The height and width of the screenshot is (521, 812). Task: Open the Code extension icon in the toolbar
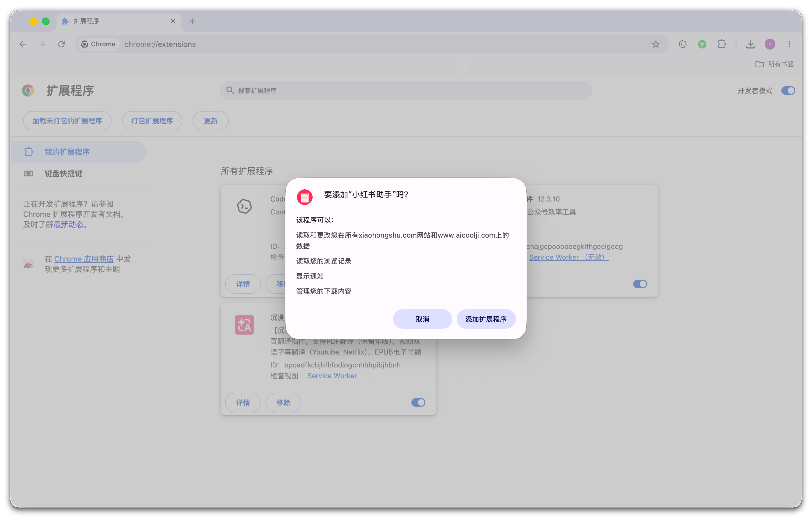(682, 44)
